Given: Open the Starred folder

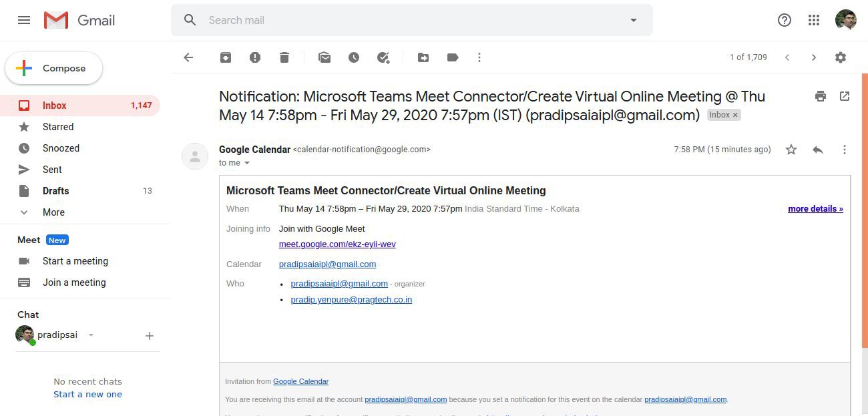Looking at the screenshot, I should pos(80,127).
